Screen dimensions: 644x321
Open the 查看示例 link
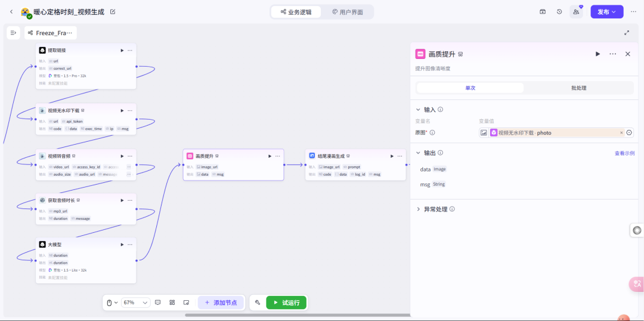pyautogui.click(x=624, y=153)
